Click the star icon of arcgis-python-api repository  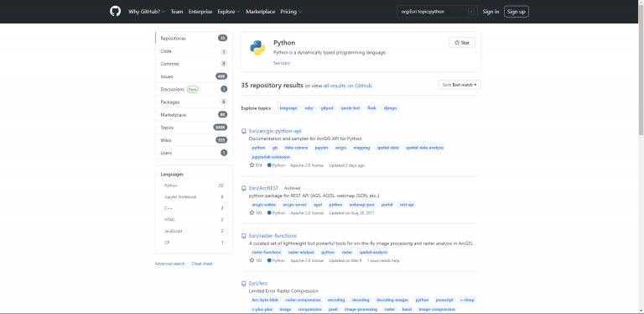252,165
